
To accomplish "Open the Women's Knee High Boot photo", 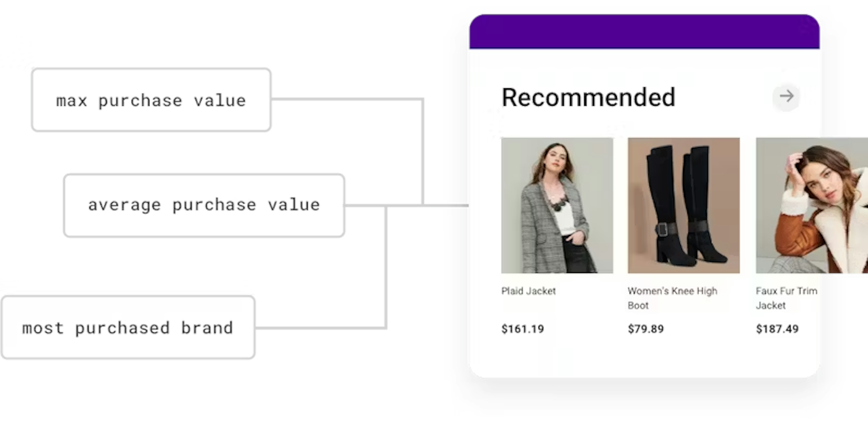I will (683, 205).
